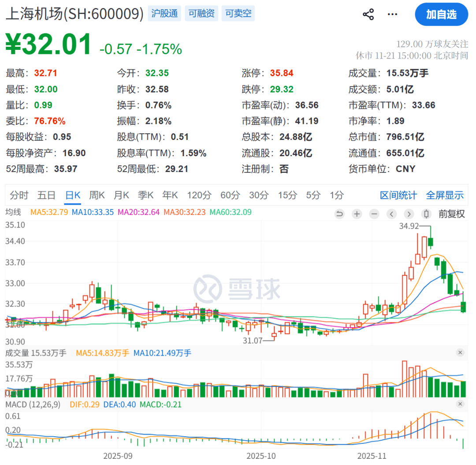Image resolution: width=476 pixels, height=465 pixels.
Task: Zoom out of the candlestick chart
Action: 374,214
